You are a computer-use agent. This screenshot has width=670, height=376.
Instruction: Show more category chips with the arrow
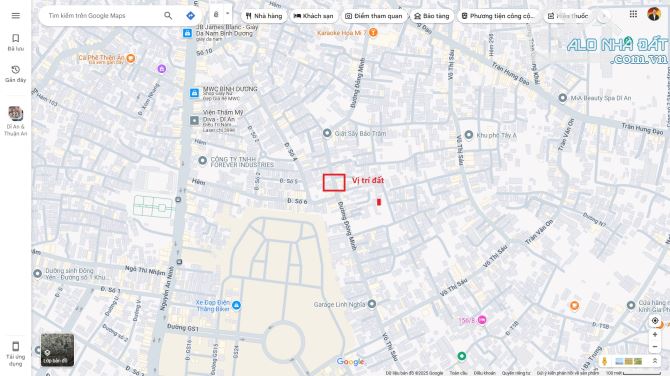click(603, 16)
